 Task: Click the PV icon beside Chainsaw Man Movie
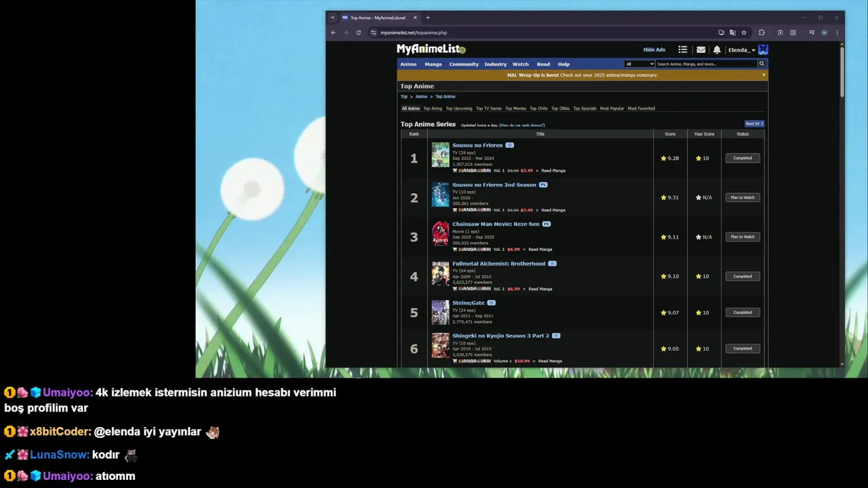547,224
